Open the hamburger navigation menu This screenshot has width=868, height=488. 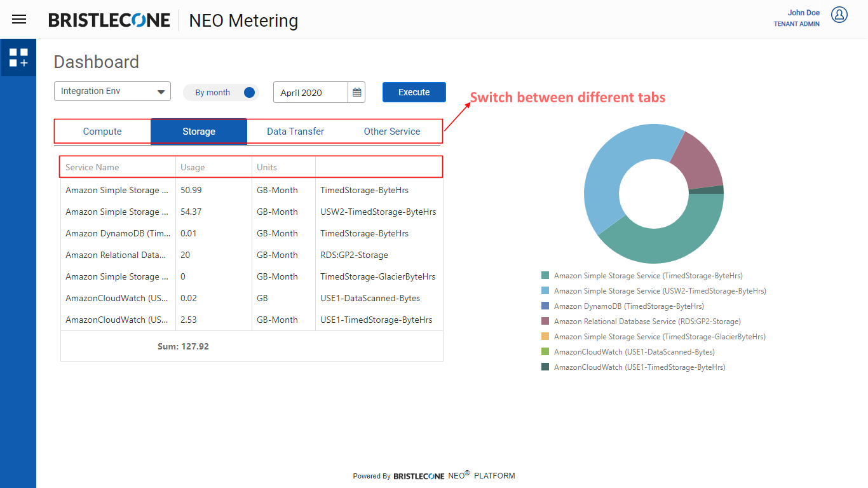pyautogui.click(x=19, y=19)
